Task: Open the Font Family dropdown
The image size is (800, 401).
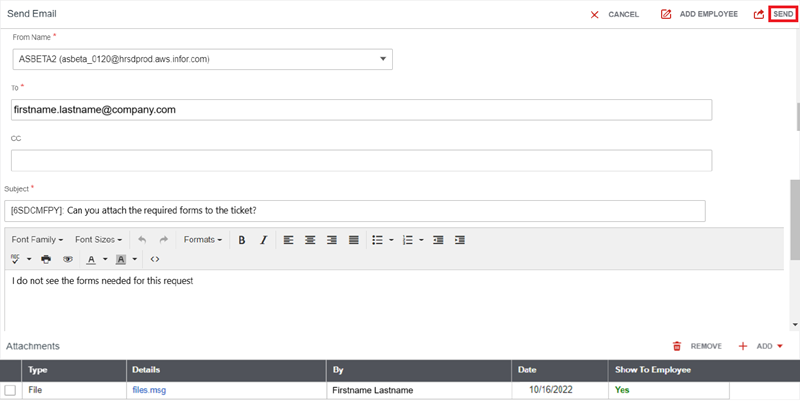Action: tap(37, 239)
